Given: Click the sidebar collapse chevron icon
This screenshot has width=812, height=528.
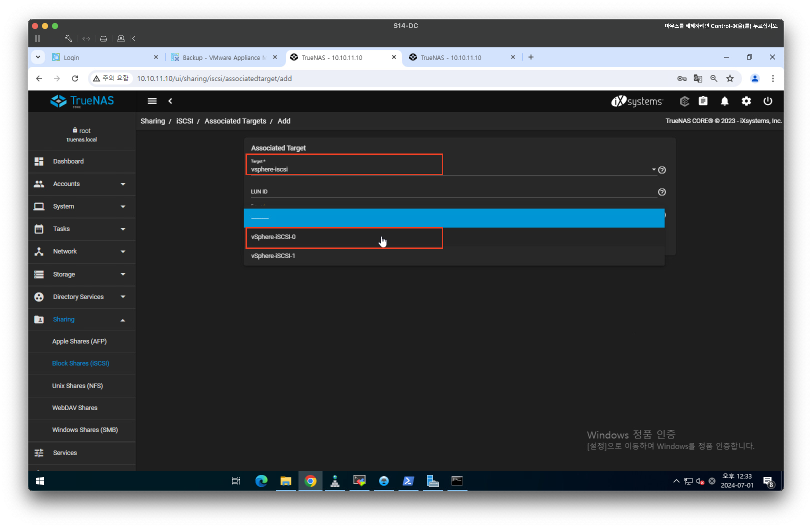Looking at the screenshot, I should click(x=170, y=101).
